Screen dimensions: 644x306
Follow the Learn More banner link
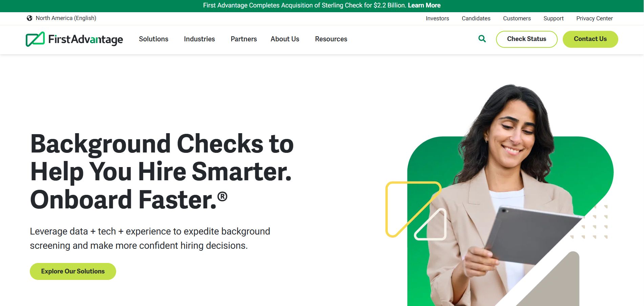click(424, 5)
